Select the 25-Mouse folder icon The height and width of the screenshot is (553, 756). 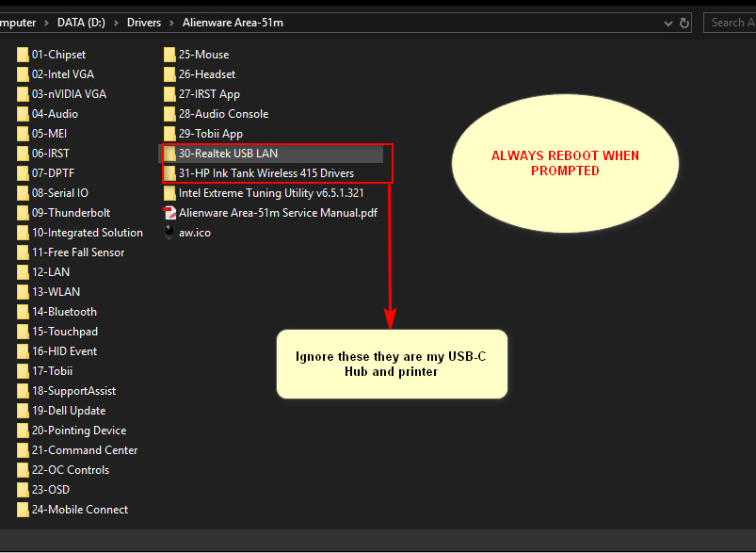pos(169,55)
